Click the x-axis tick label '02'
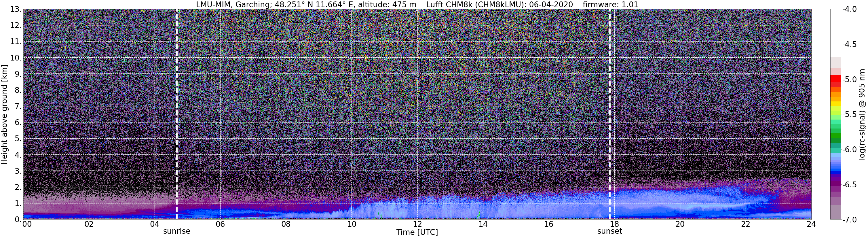 89,224
